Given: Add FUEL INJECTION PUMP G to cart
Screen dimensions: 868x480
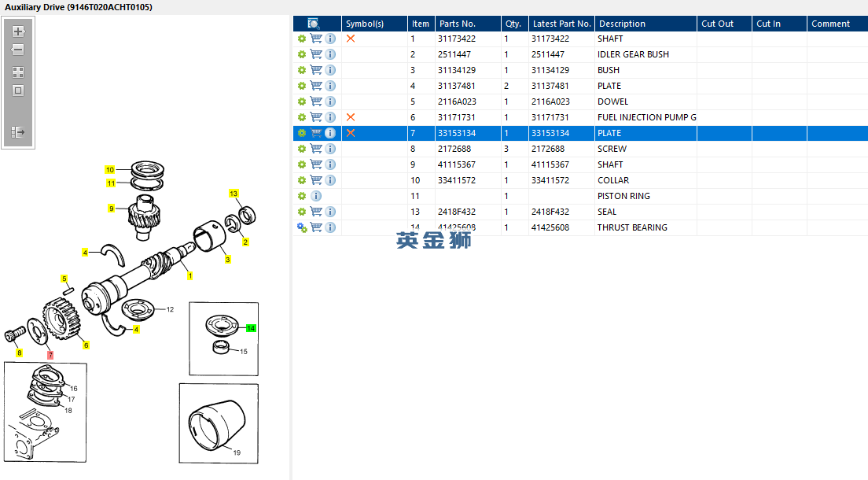Looking at the screenshot, I should [x=316, y=117].
